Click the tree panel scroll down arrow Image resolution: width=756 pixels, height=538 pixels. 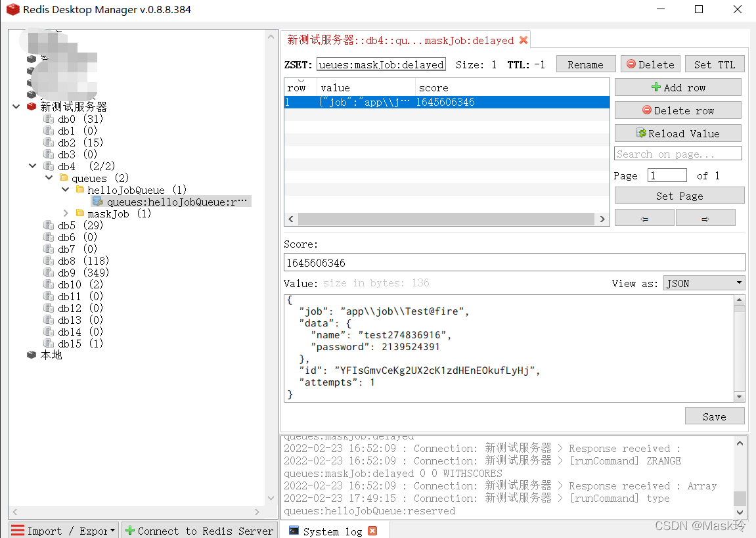(271, 498)
